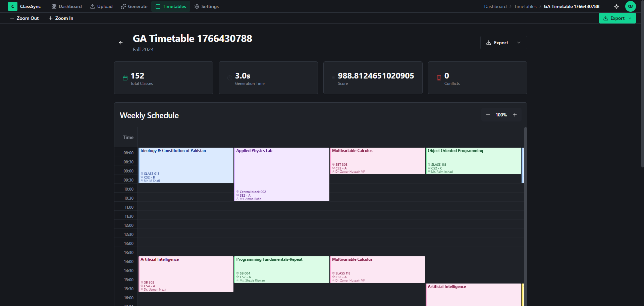Open Object Oriented Programming class block
This screenshot has width=644, height=306.
[473, 161]
